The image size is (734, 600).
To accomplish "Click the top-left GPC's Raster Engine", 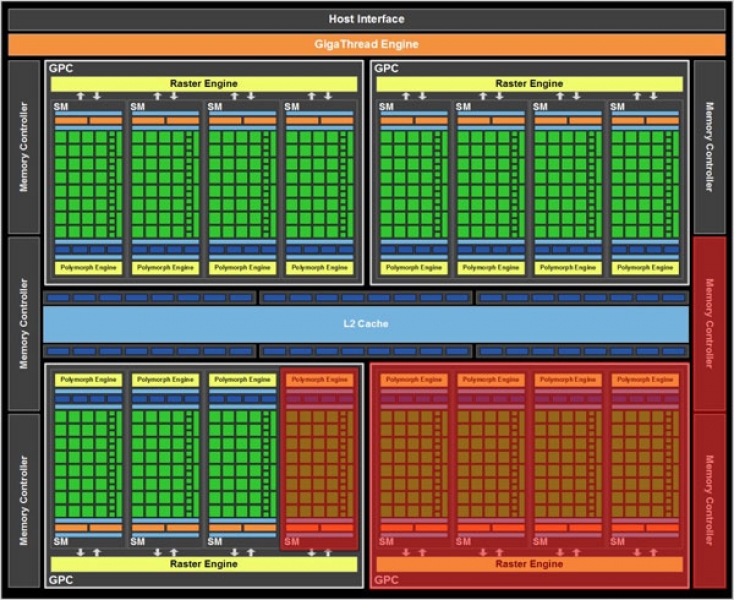I will click(x=203, y=84).
